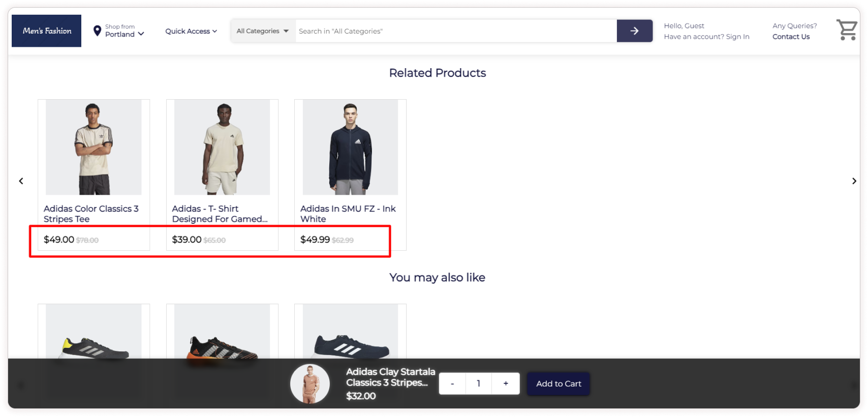
Task: Open the Adidas Color Classics 3 Stripes Tee image
Action: [x=94, y=147]
